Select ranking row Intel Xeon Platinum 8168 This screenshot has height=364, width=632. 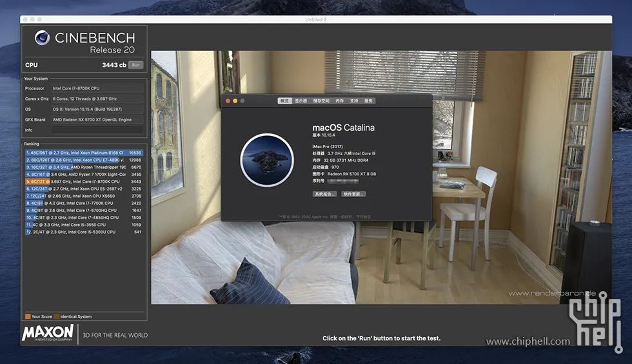tap(84, 153)
